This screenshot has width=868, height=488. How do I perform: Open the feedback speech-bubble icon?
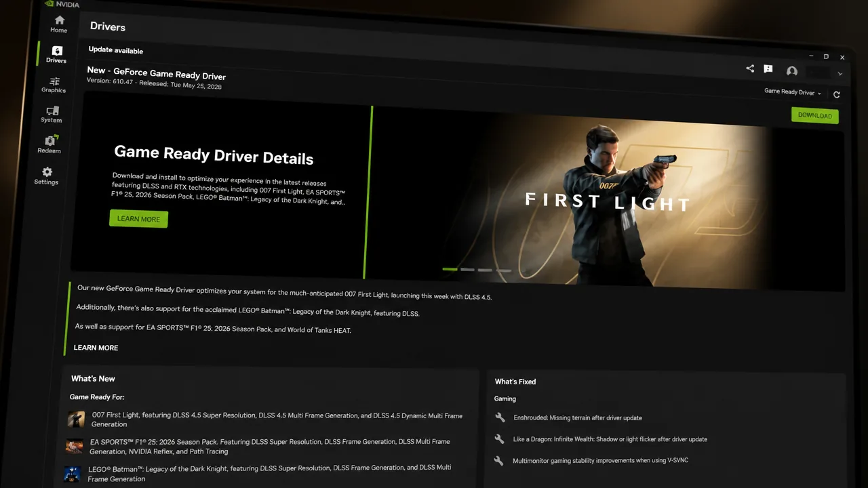768,69
